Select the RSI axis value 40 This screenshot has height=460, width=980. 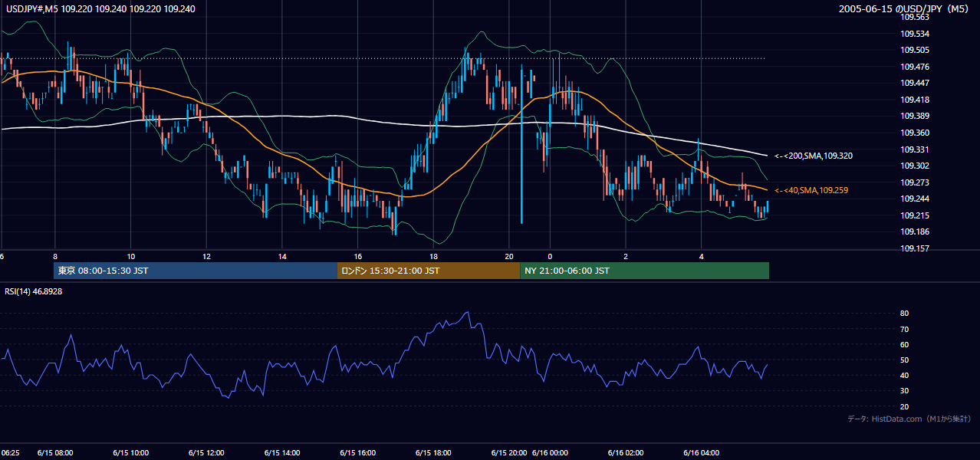(x=905, y=375)
